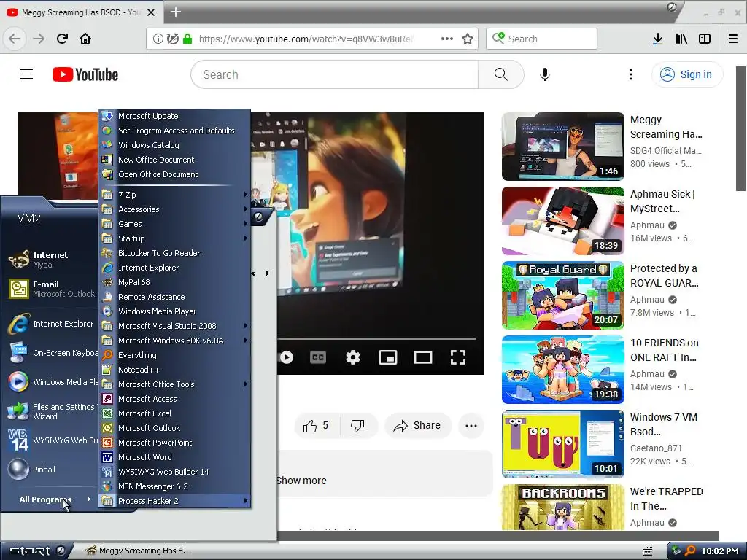Launch Microsoft Word

point(174,458)
